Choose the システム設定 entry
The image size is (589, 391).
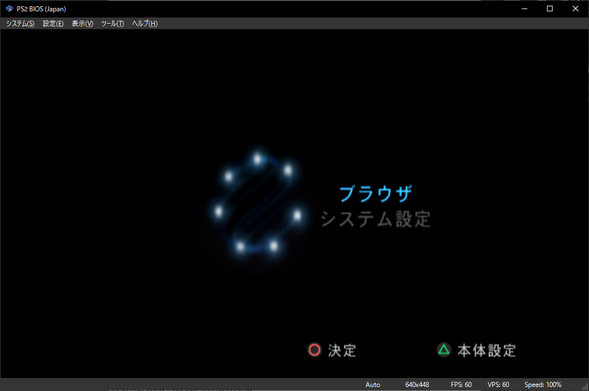[376, 219]
